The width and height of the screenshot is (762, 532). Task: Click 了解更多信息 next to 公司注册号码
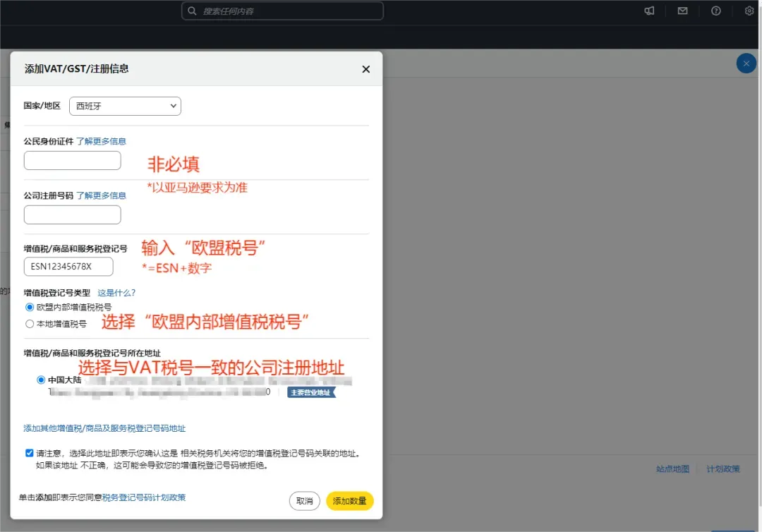(x=101, y=195)
